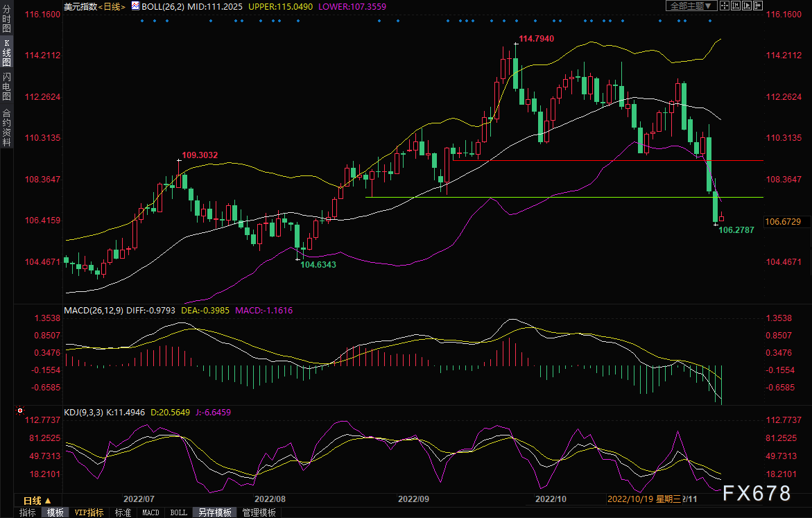Apply the MACD template
Image resolution: width=812 pixels, height=518 pixels.
coord(150,512)
